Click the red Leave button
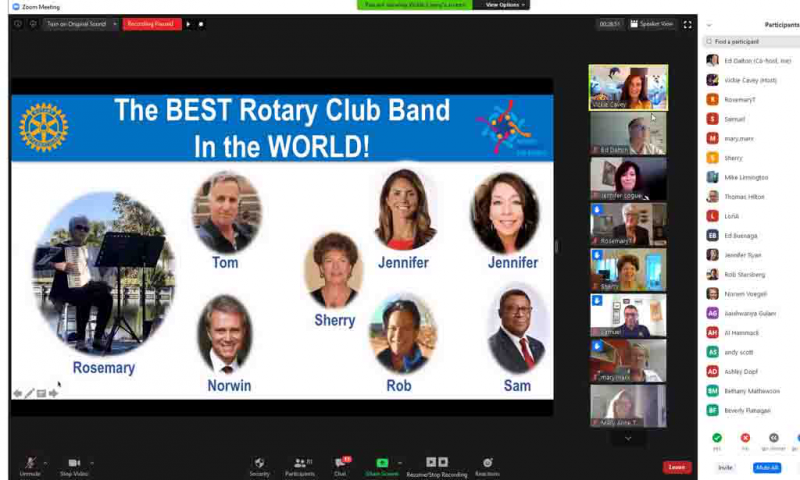Image resolution: width=800 pixels, height=480 pixels. pos(677,467)
